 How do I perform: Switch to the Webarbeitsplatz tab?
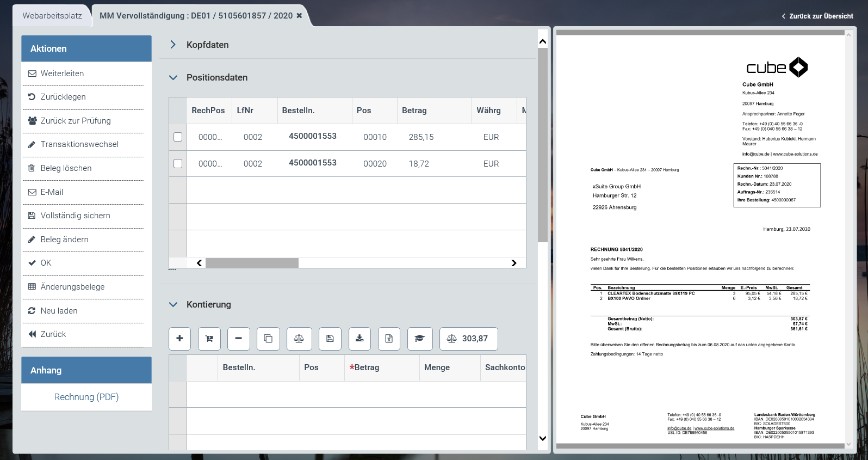tap(52, 16)
